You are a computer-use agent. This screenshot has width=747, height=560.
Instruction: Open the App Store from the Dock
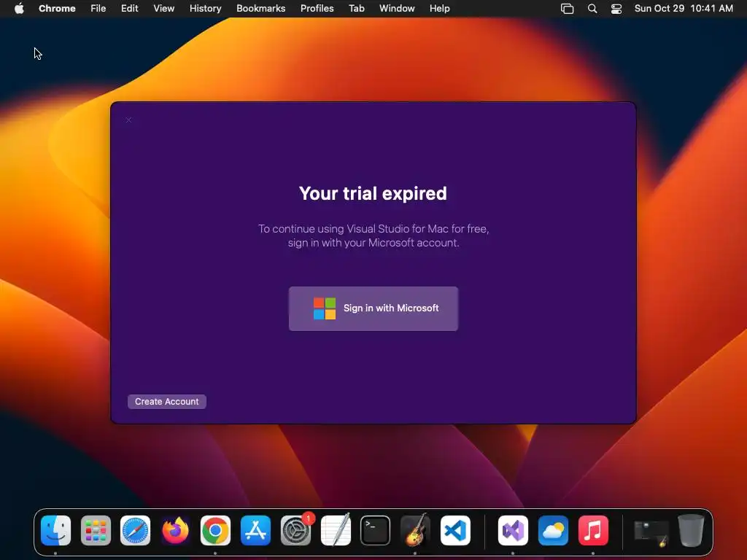coord(255,531)
